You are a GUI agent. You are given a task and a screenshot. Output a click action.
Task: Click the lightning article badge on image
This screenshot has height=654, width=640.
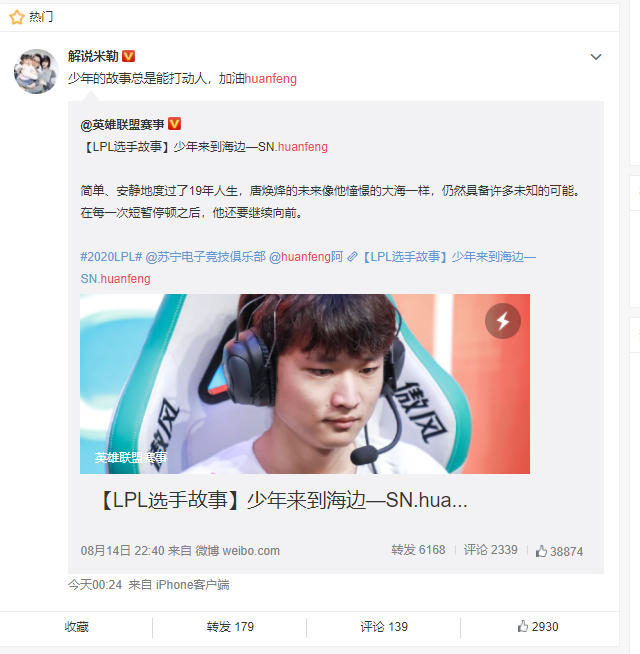tap(502, 321)
